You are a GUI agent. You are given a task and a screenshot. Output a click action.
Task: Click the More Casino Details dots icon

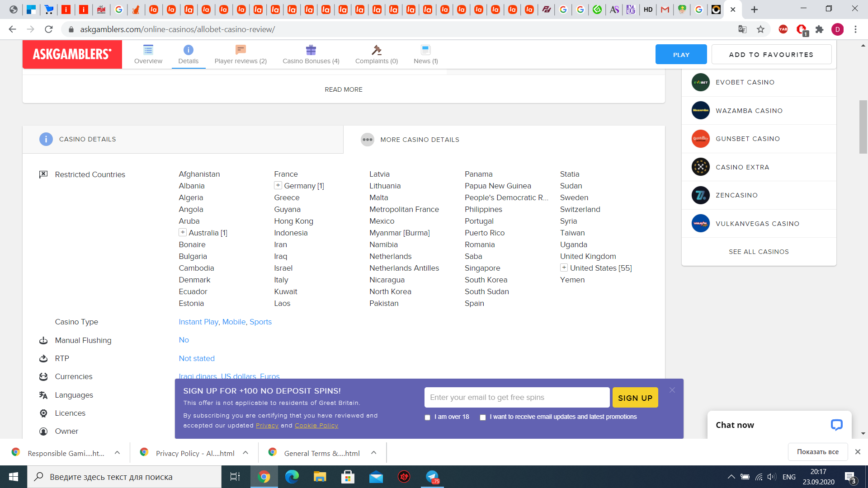pos(368,140)
